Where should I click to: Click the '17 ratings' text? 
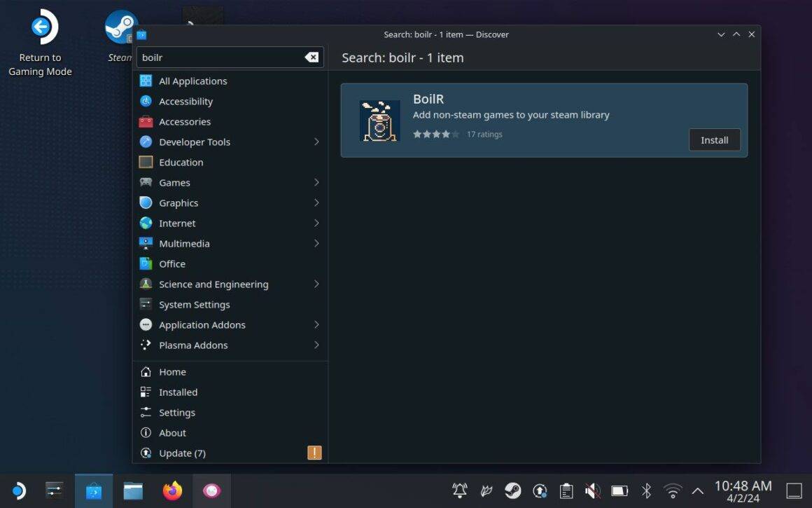pos(484,135)
